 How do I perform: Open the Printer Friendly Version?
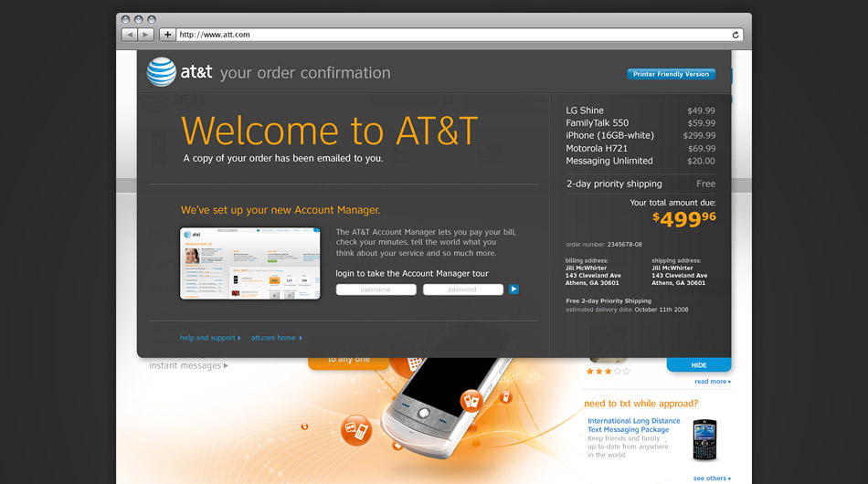(x=671, y=74)
